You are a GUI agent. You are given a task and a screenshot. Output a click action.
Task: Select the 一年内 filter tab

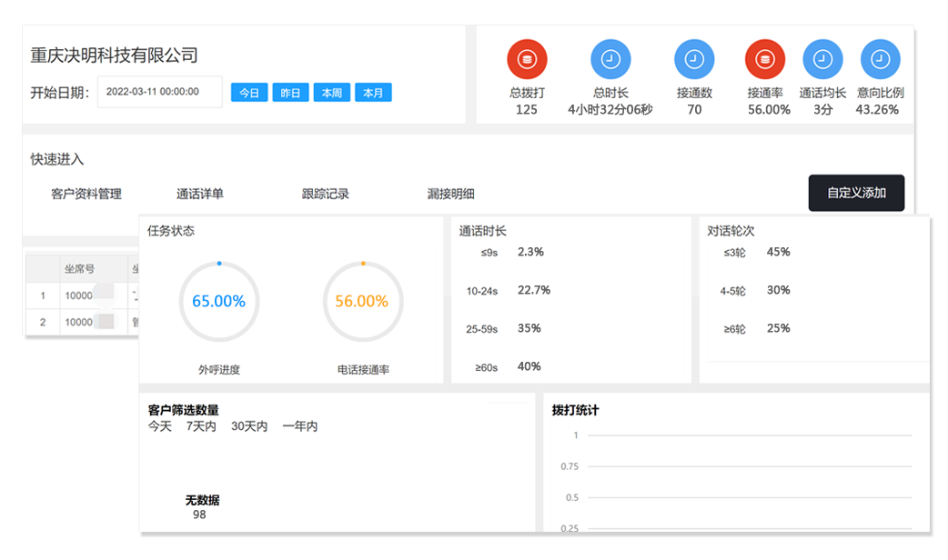click(300, 426)
